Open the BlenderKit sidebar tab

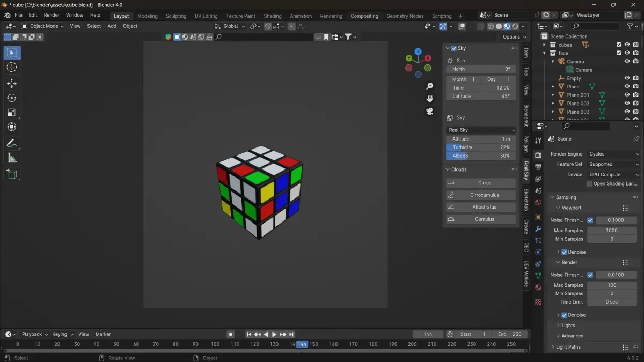click(x=526, y=115)
